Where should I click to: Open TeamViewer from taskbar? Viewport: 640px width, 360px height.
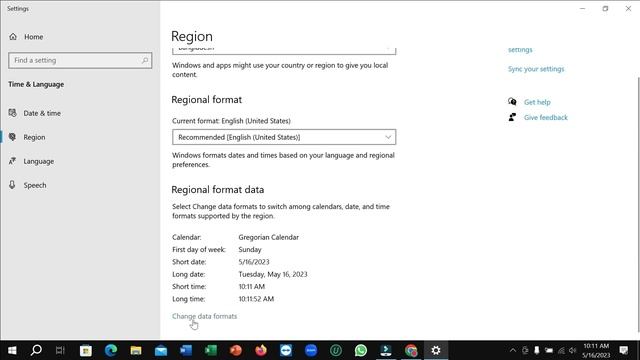click(x=286, y=350)
